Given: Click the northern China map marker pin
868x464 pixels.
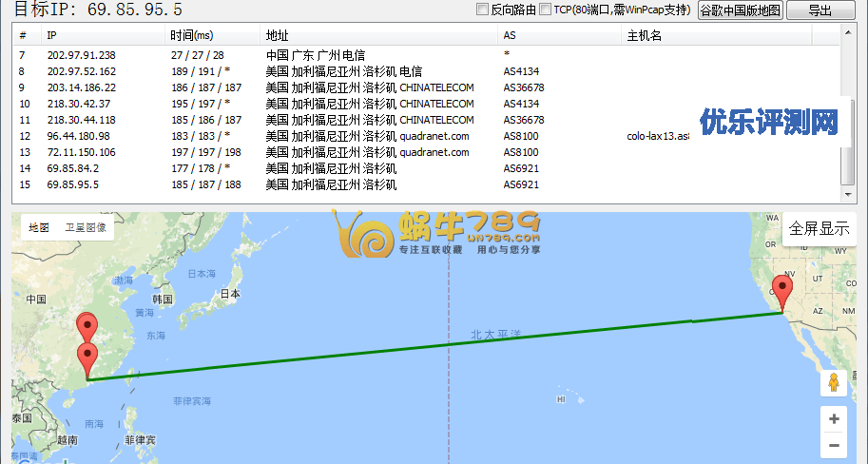Looking at the screenshot, I should click(x=87, y=324).
